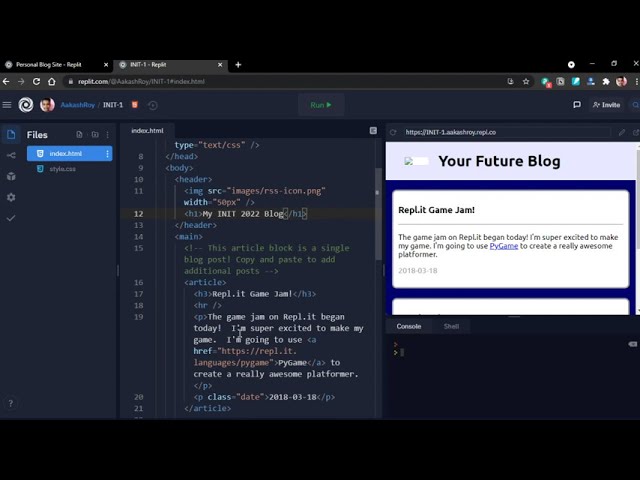Screen dimensions: 640x480
Task: Follow the PyGame link in preview
Action: click(504, 246)
